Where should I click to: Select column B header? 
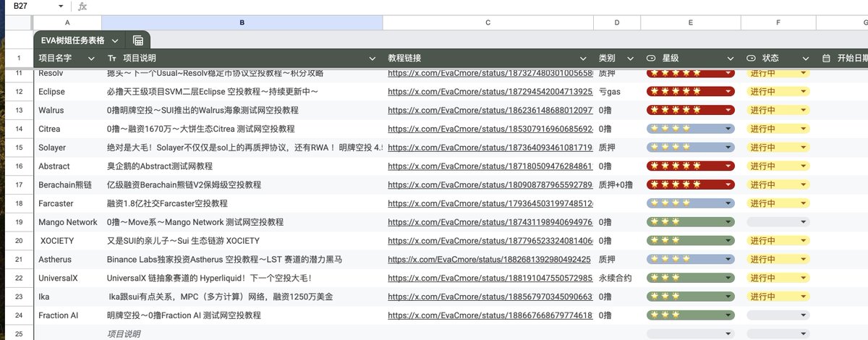(x=242, y=23)
